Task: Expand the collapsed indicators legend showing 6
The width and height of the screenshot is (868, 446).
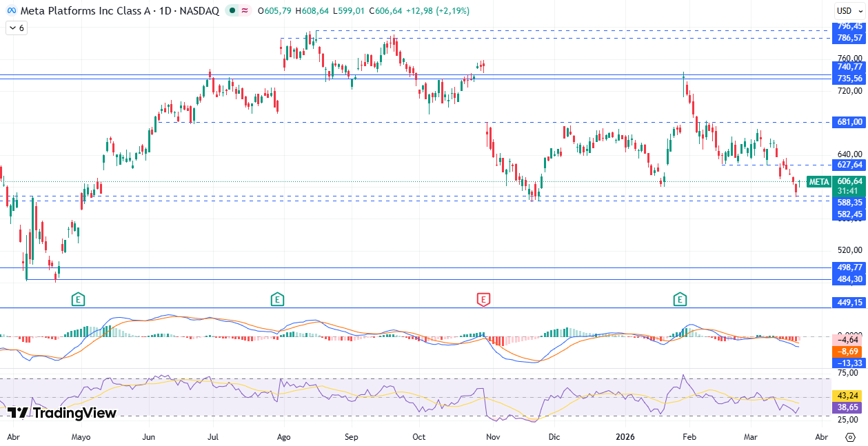Action: (x=17, y=28)
